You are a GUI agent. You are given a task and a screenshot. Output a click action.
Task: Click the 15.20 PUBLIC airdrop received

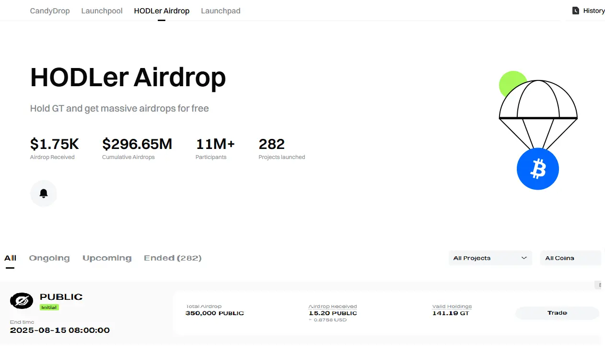pos(333,313)
